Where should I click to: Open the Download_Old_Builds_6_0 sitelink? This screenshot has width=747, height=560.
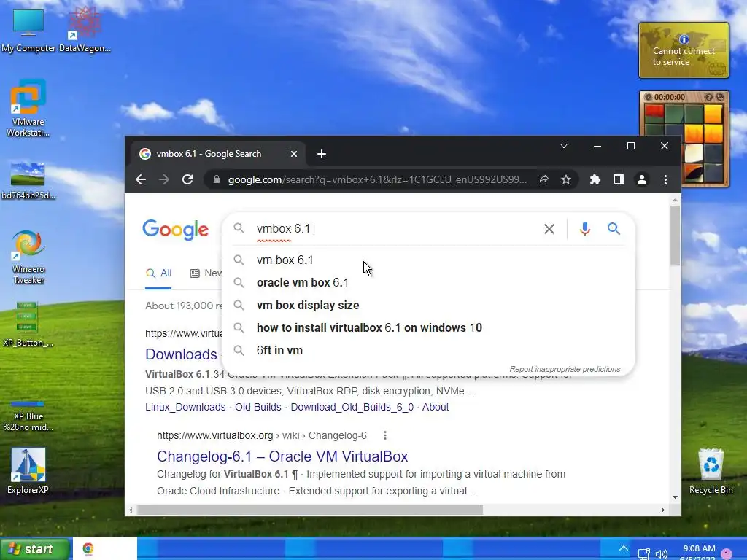point(352,407)
